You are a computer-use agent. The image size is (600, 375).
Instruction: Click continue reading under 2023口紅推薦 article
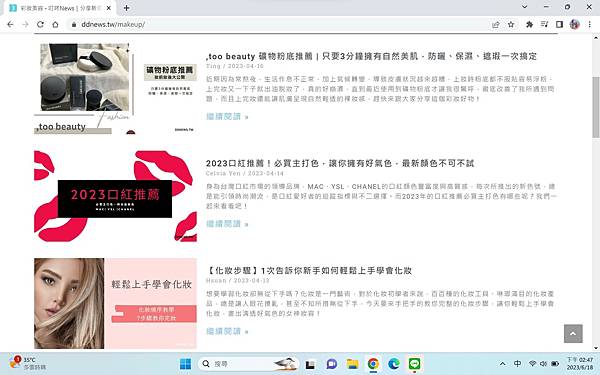click(227, 223)
